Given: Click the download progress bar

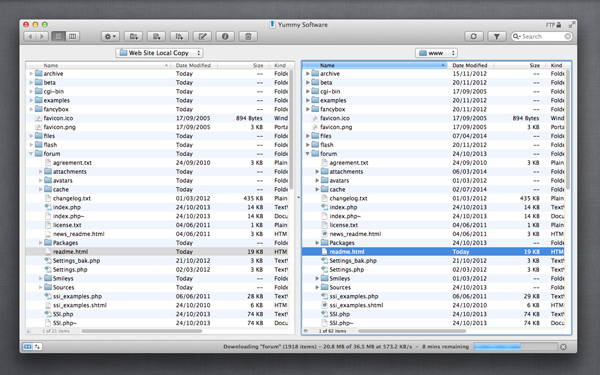Looking at the screenshot, I should click(515, 347).
